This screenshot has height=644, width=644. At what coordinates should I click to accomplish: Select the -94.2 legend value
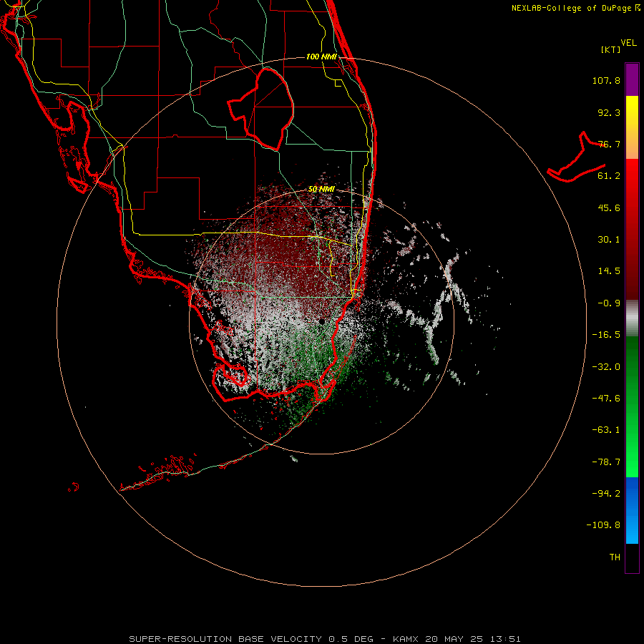point(606,494)
